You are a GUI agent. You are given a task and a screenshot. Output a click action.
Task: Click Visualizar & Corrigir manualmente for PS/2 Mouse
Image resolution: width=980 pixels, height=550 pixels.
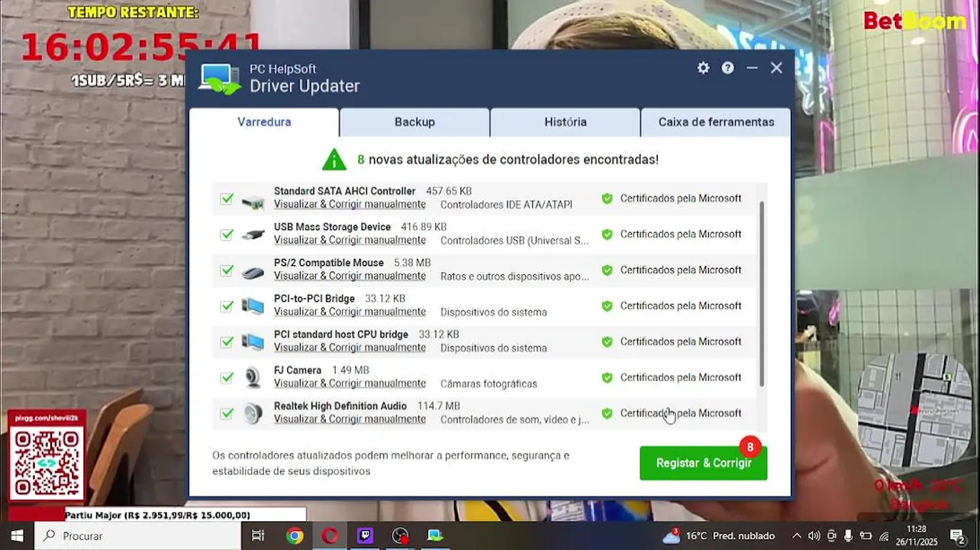[x=350, y=277]
